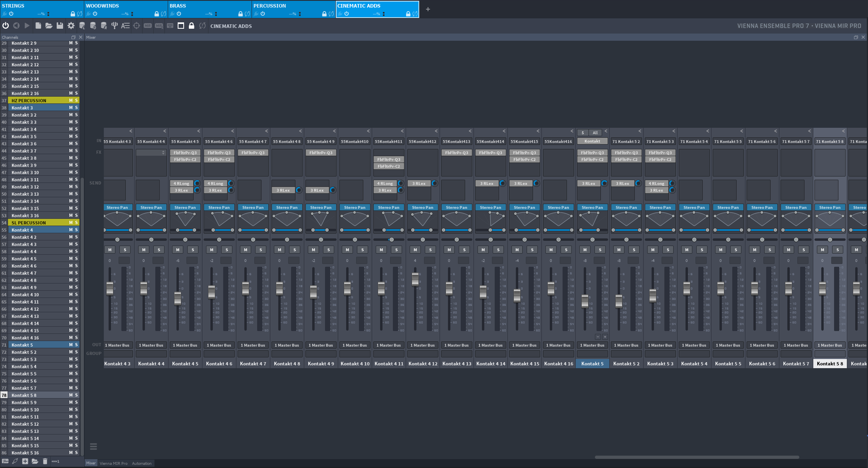The height and width of the screenshot is (468, 868).
Task: Click the add channel plus icon
Action: [25, 461]
